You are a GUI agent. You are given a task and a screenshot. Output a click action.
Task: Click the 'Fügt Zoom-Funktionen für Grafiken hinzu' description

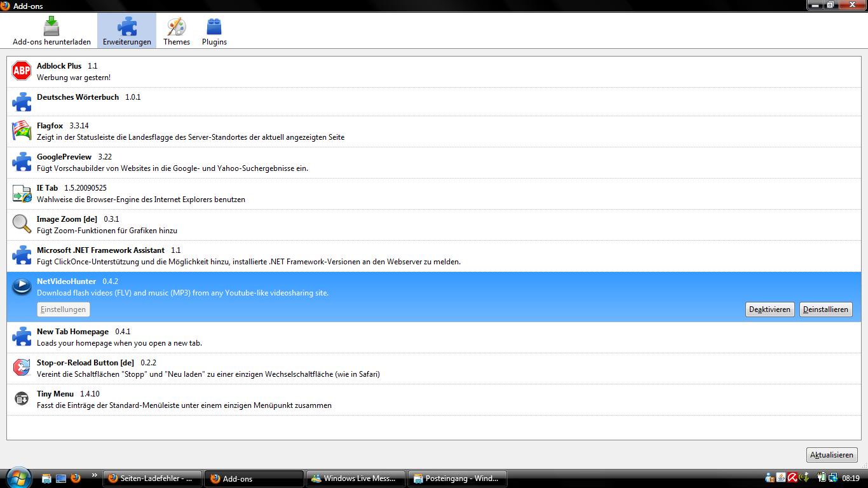[107, 231]
